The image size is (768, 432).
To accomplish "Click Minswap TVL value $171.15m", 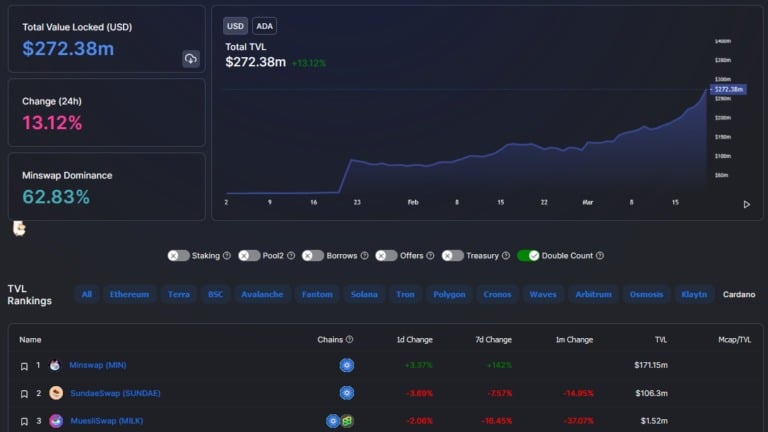I will pyautogui.click(x=651, y=365).
